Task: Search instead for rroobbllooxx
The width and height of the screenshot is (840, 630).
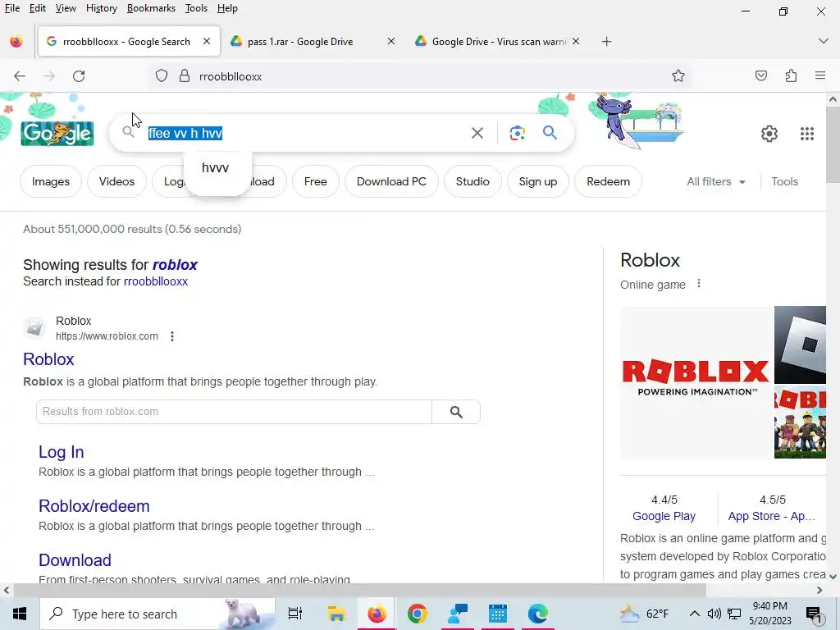Action: pos(156,281)
